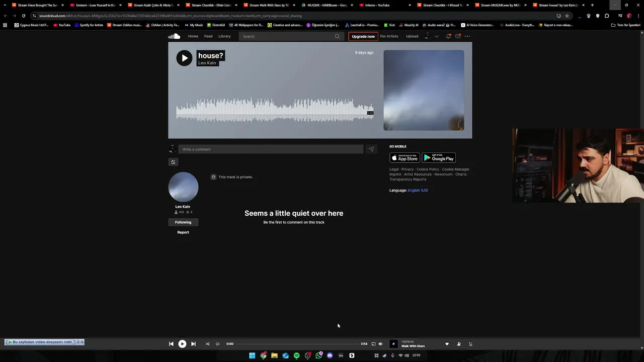
Task: Open the Spotify for Artists bookmark
Action: [x=89, y=25]
